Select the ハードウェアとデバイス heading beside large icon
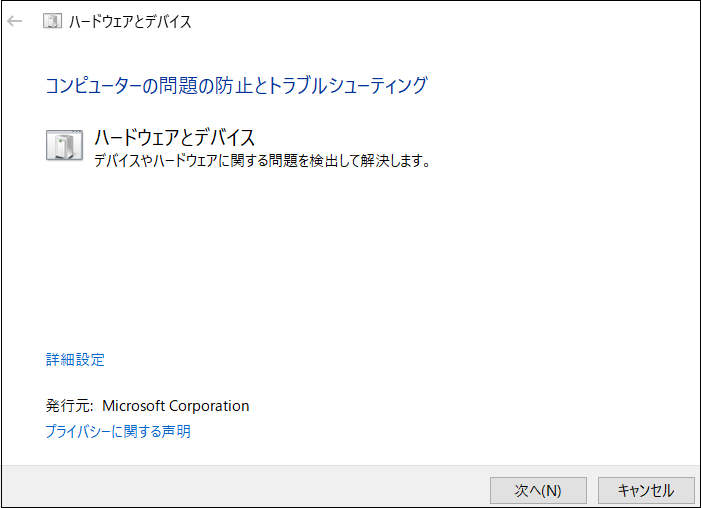Viewport: 701px width, 508px height. (175, 137)
